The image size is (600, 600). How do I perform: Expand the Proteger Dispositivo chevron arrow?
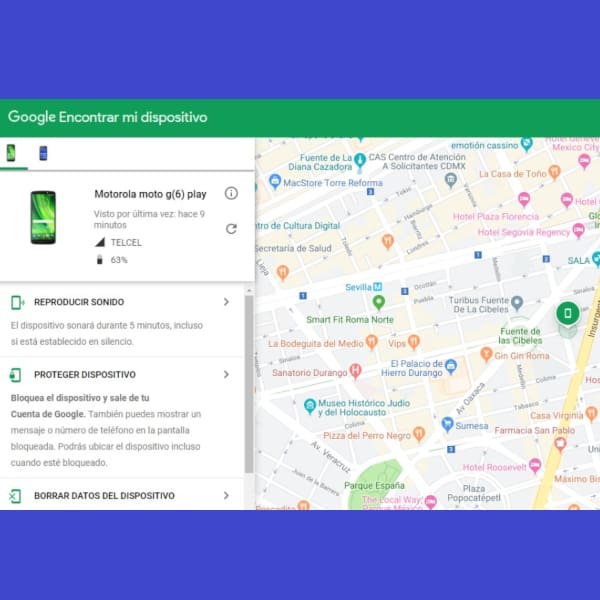point(227,374)
